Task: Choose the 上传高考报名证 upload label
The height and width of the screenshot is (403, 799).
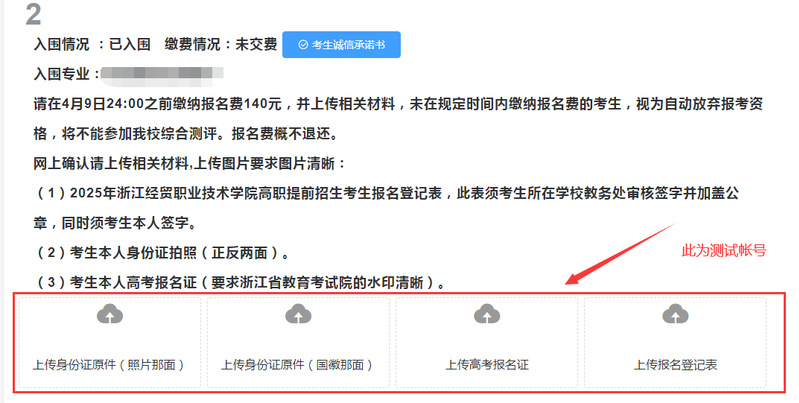Action: (x=487, y=365)
